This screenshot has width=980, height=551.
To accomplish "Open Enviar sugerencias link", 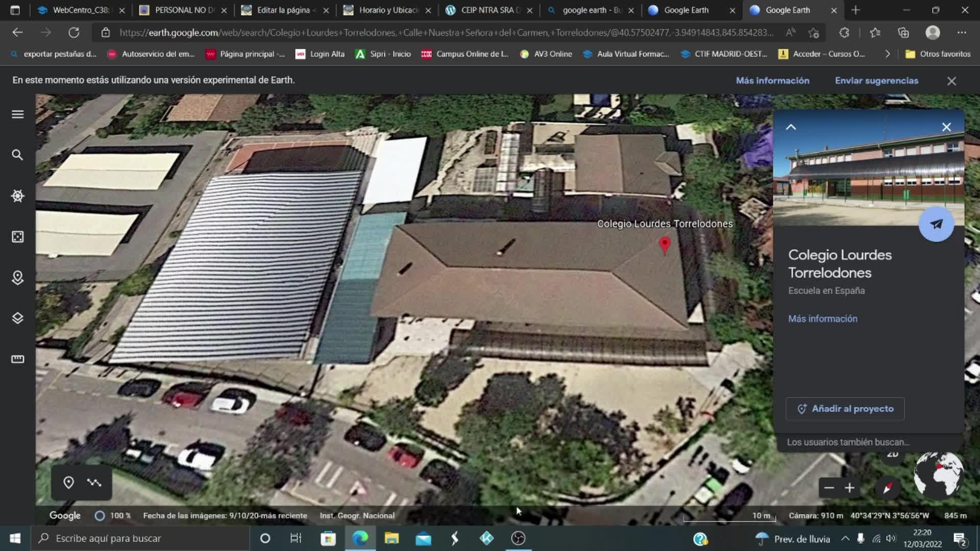I will tap(876, 81).
